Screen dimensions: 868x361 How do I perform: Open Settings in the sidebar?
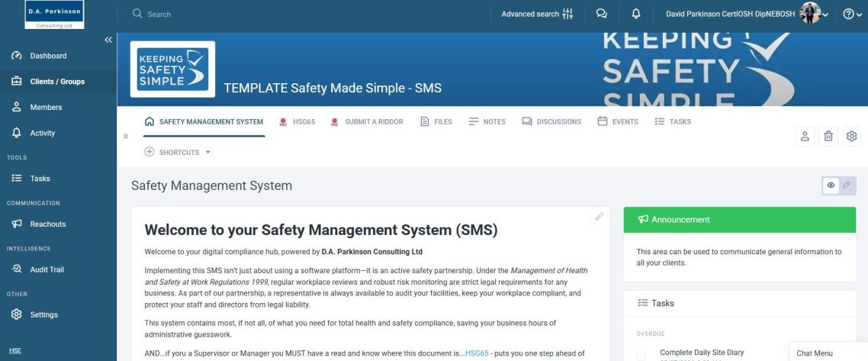pos(43,314)
